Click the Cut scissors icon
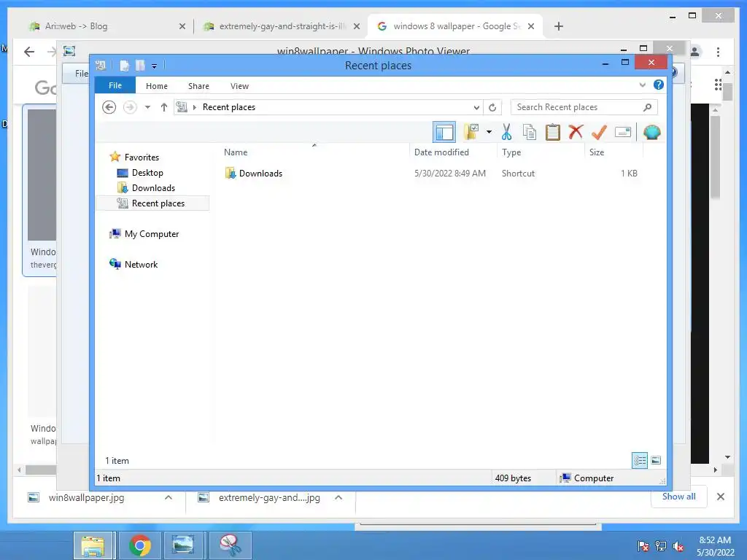Screen dimensions: 747x560 coord(506,132)
